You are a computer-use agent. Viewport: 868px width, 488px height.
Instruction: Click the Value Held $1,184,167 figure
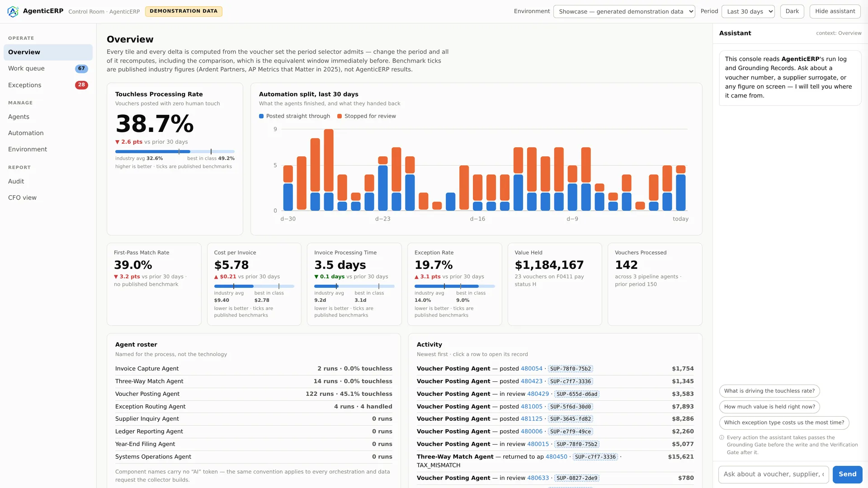point(549,265)
